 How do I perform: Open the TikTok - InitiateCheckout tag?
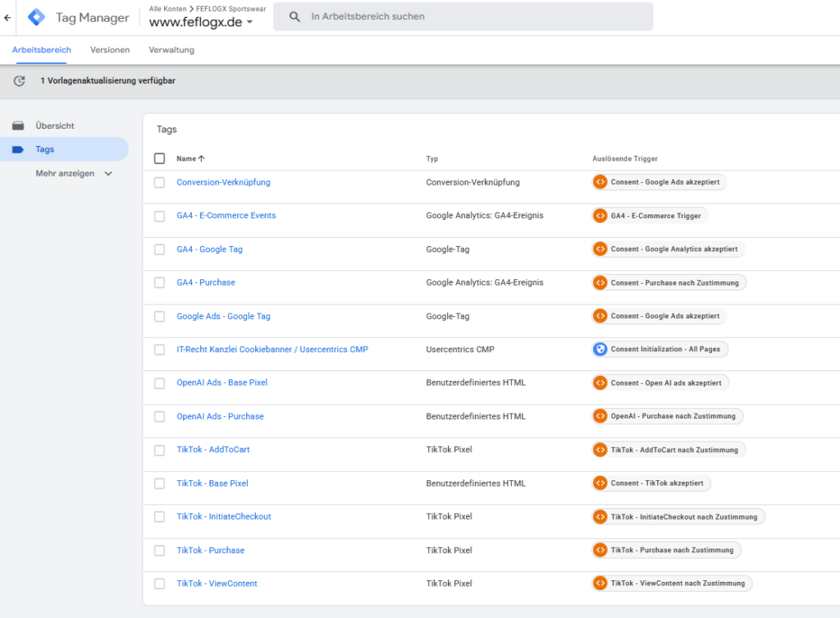coord(224,517)
